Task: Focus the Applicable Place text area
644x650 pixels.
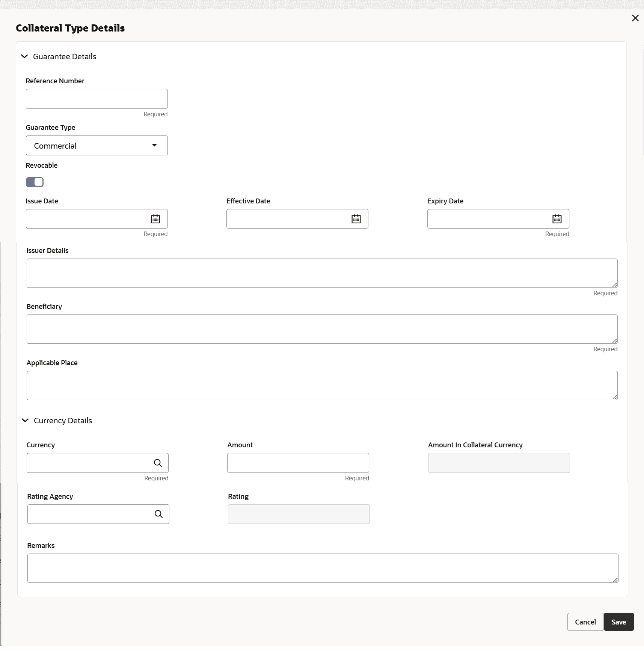Action: point(322,385)
